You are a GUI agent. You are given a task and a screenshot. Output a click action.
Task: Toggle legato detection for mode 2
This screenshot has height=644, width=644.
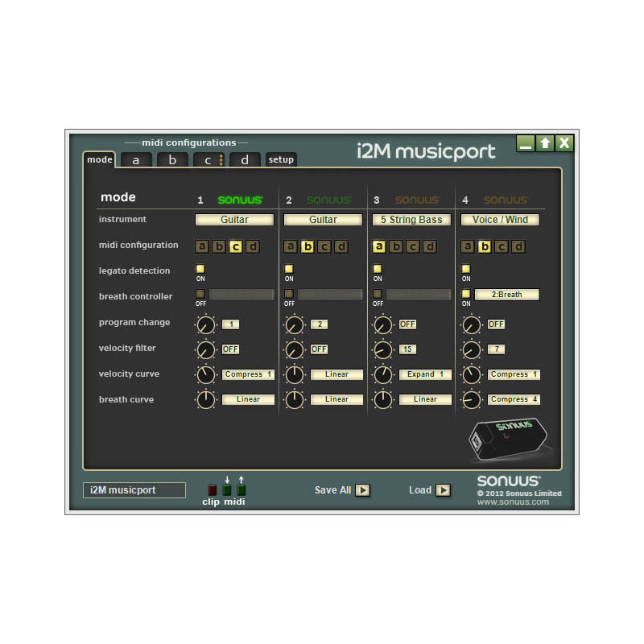(289, 269)
